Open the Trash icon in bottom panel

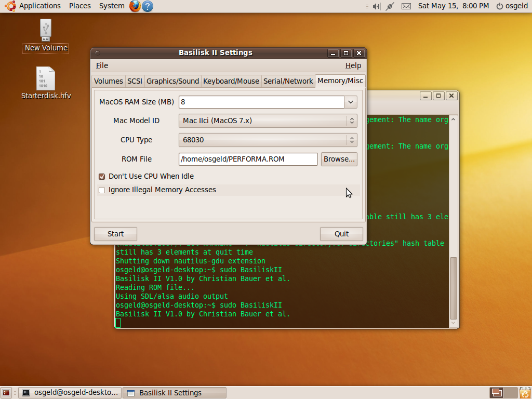coord(525,393)
